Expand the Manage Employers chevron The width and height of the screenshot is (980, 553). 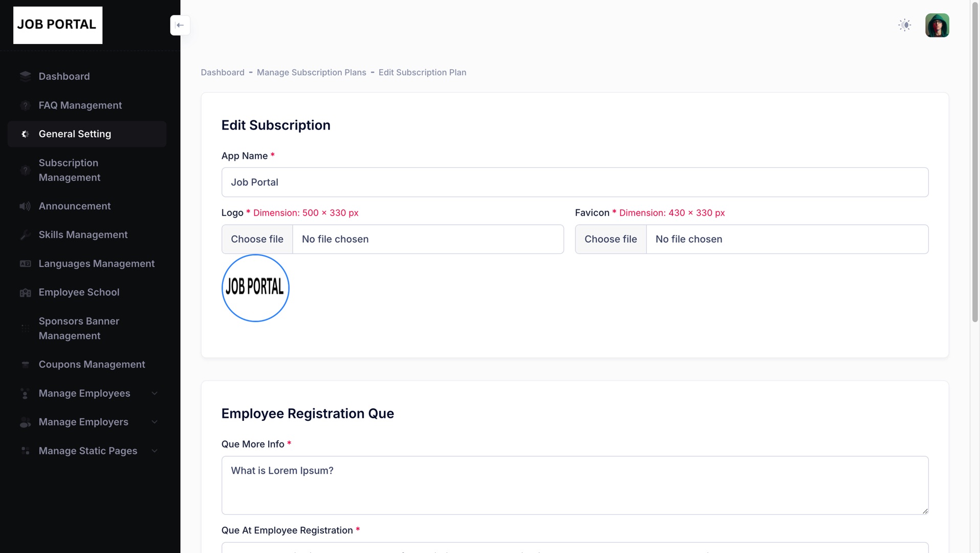(155, 422)
